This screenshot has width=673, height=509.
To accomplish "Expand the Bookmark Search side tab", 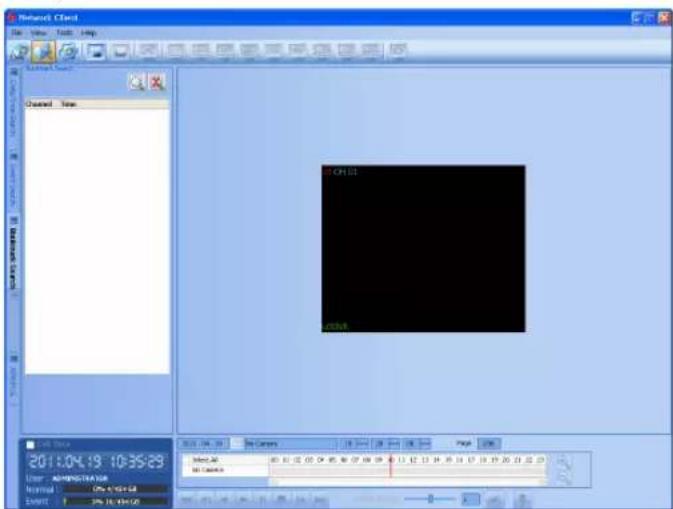I will pyautogui.click(x=14, y=253).
